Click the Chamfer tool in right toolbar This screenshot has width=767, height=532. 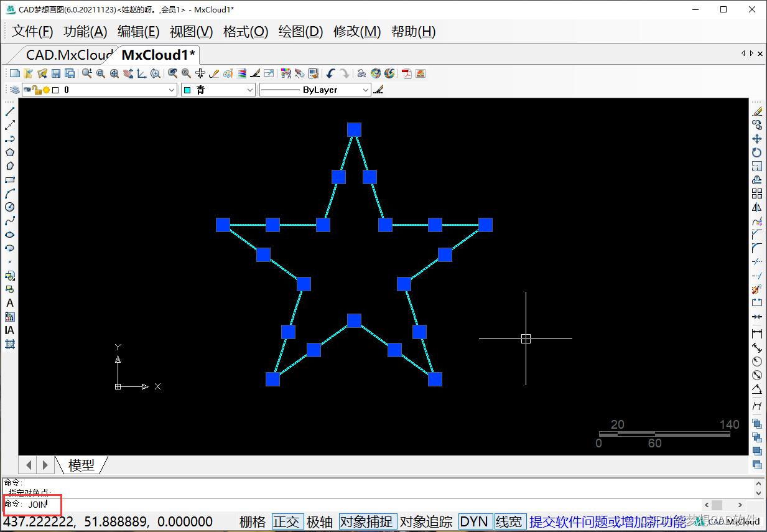757,235
